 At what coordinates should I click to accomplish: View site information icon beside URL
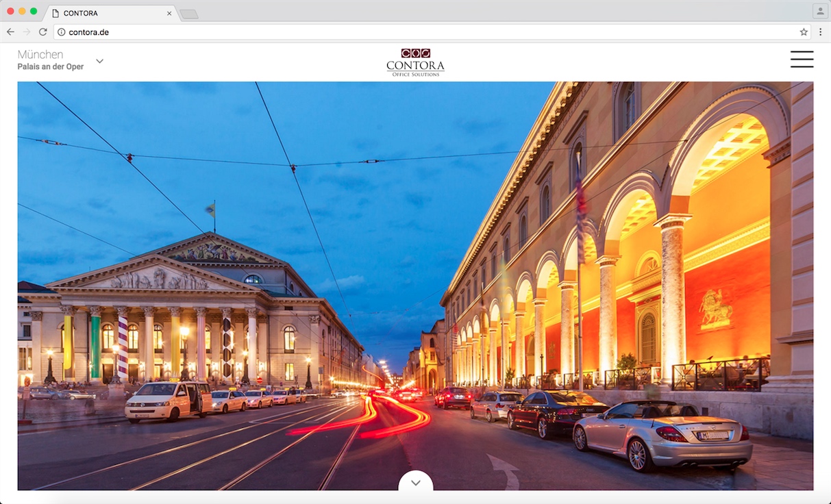pyautogui.click(x=61, y=32)
